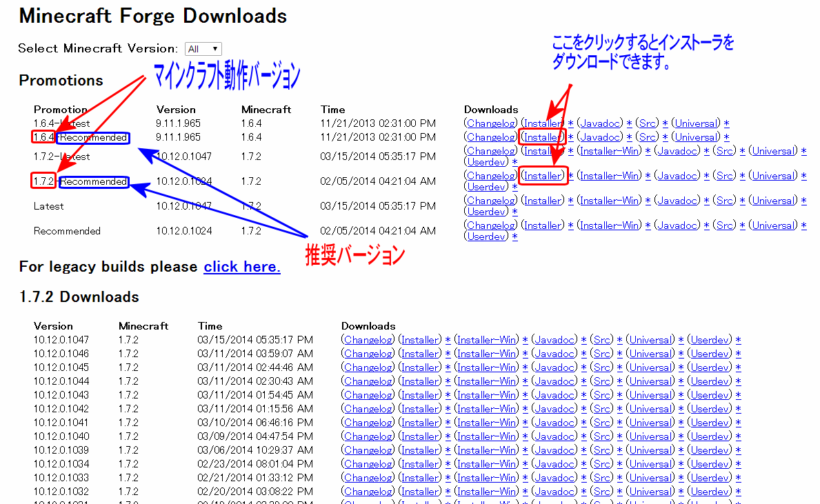
Task: Download Universal for the Latest promotion row
Action: [773, 201]
